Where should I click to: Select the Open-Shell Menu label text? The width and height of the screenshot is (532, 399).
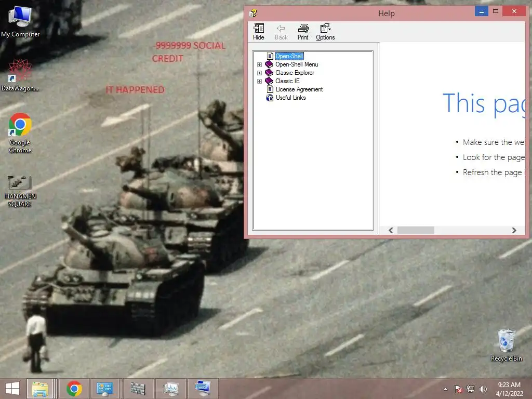(297, 64)
